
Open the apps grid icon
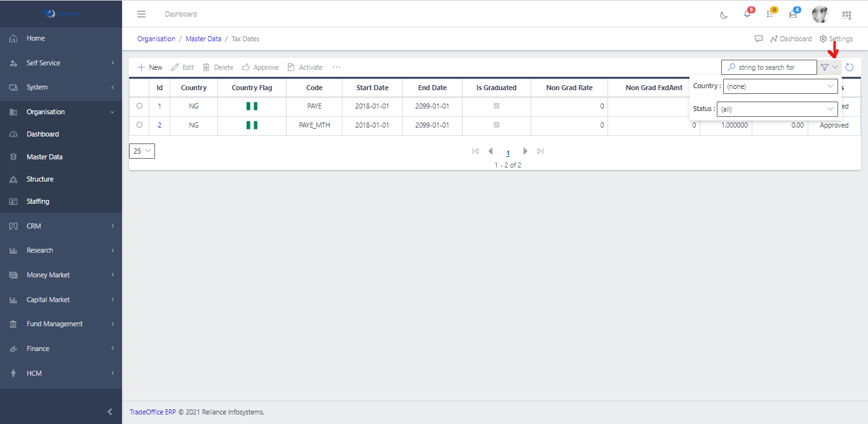pos(846,15)
